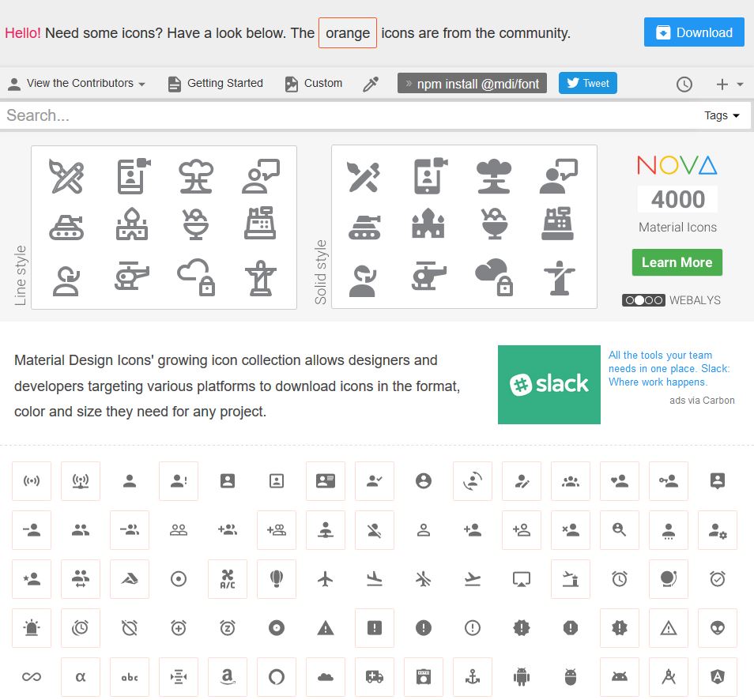
Task: Click the green Learn More button
Action: [x=677, y=262]
